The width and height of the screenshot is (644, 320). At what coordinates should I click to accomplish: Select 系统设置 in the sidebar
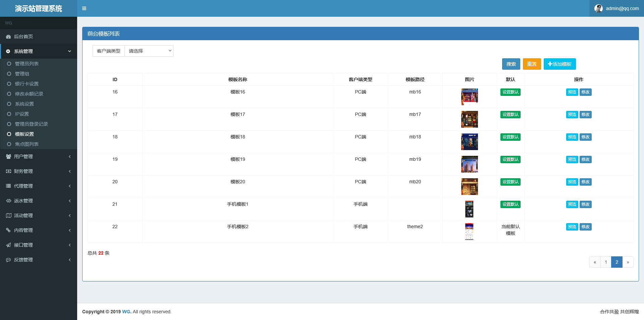click(x=39, y=104)
